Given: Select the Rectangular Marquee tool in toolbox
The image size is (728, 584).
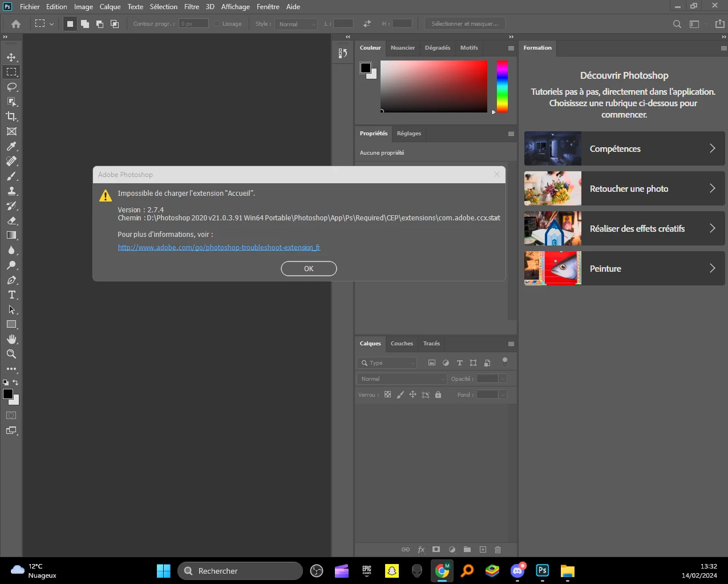Looking at the screenshot, I should point(11,72).
